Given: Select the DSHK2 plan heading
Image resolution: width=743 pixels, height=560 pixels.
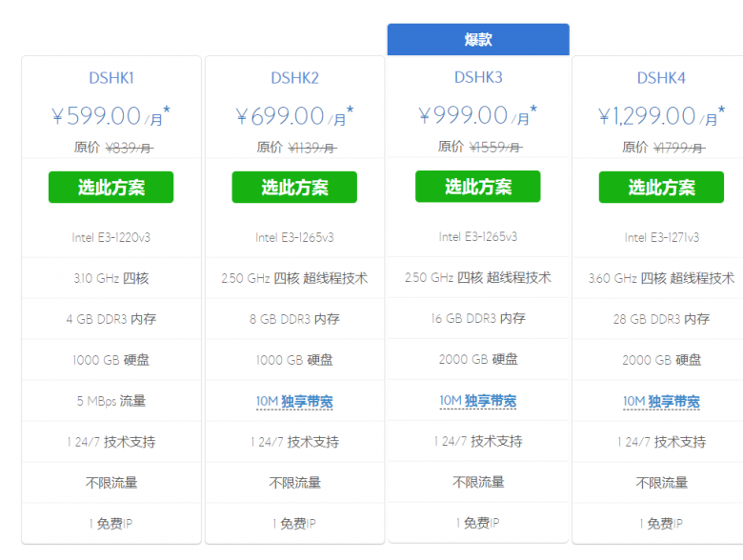Looking at the screenshot, I should pos(294,78).
